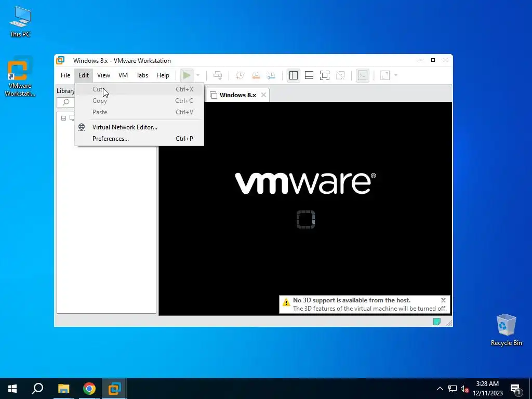The width and height of the screenshot is (532, 399).
Task: Click the Revert to snapshot icon
Action: [x=256, y=75]
